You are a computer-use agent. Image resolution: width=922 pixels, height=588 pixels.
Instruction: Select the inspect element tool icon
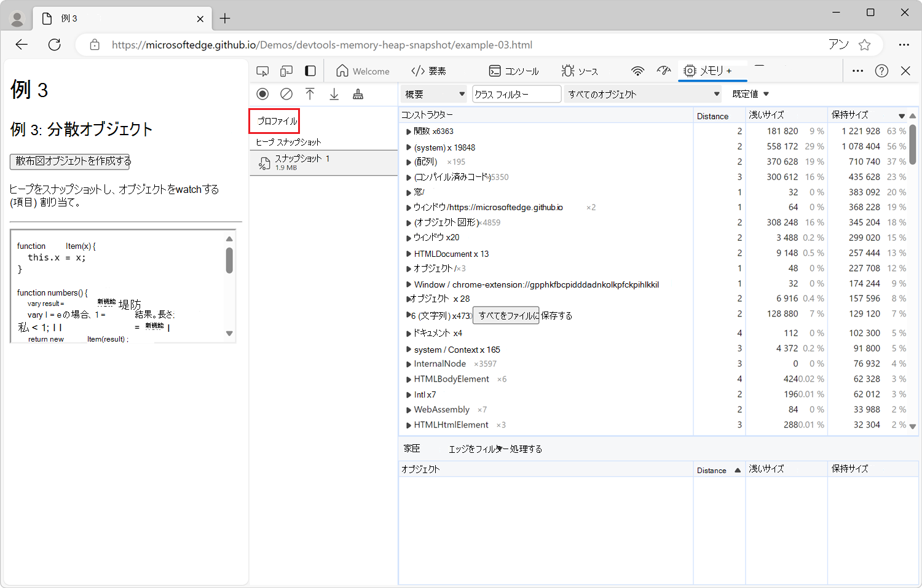[x=262, y=71]
